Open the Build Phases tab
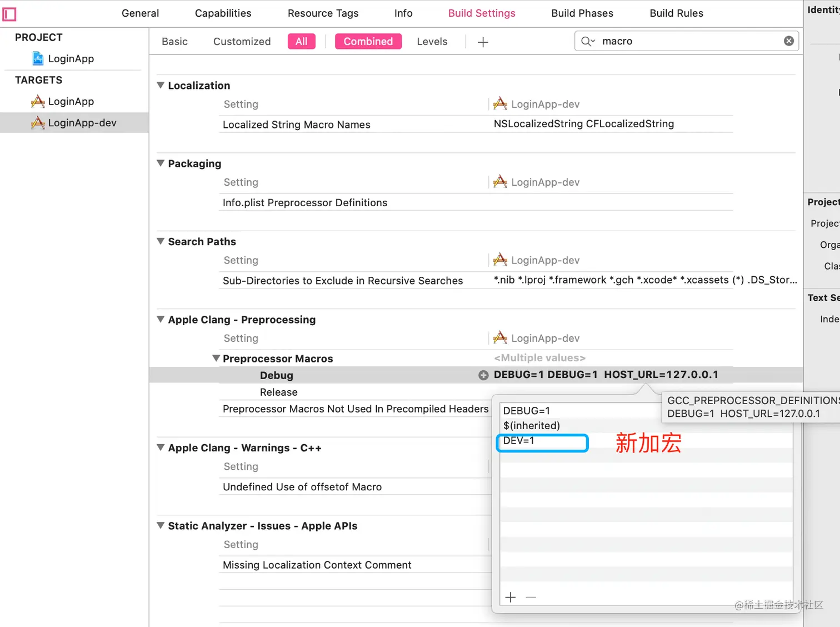840x627 pixels. (582, 13)
